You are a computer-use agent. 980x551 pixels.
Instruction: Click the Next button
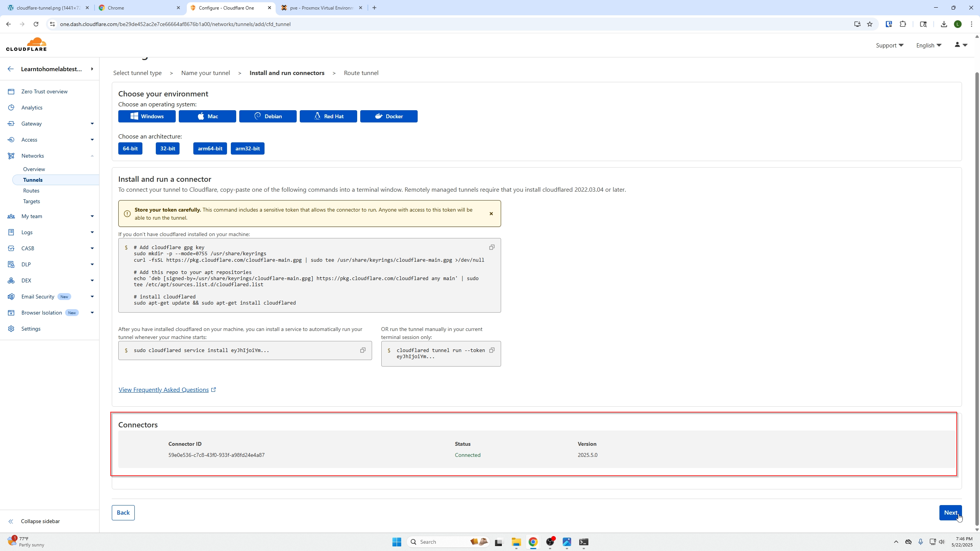(x=950, y=512)
